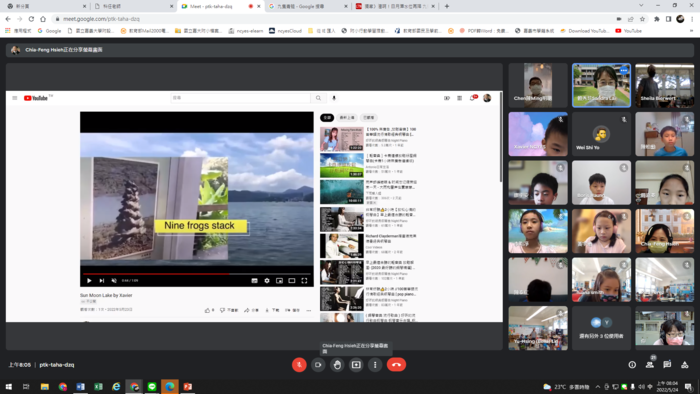Click the 應用程式 apps shortcut
This screenshot has width=700, height=394.
(x=18, y=31)
